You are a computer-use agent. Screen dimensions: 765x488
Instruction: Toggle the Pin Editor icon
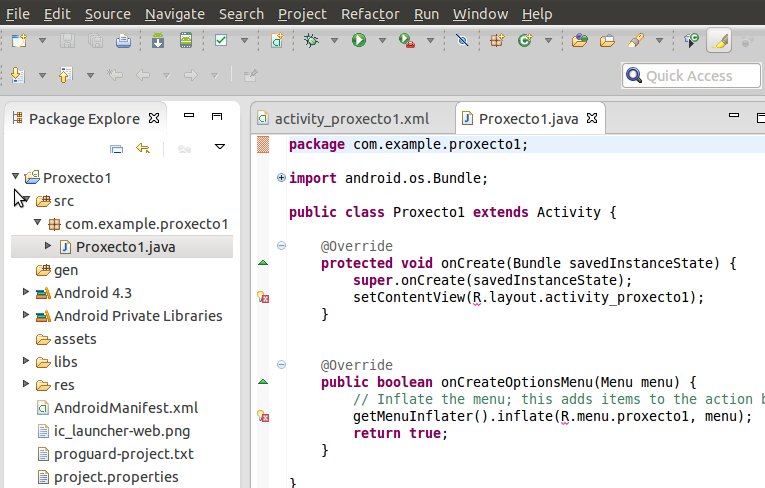(250, 75)
